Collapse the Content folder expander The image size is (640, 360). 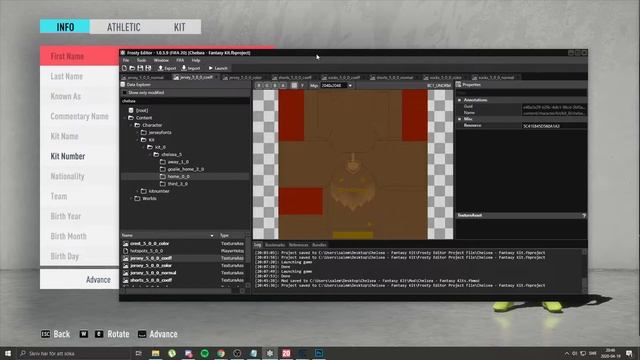click(125, 118)
